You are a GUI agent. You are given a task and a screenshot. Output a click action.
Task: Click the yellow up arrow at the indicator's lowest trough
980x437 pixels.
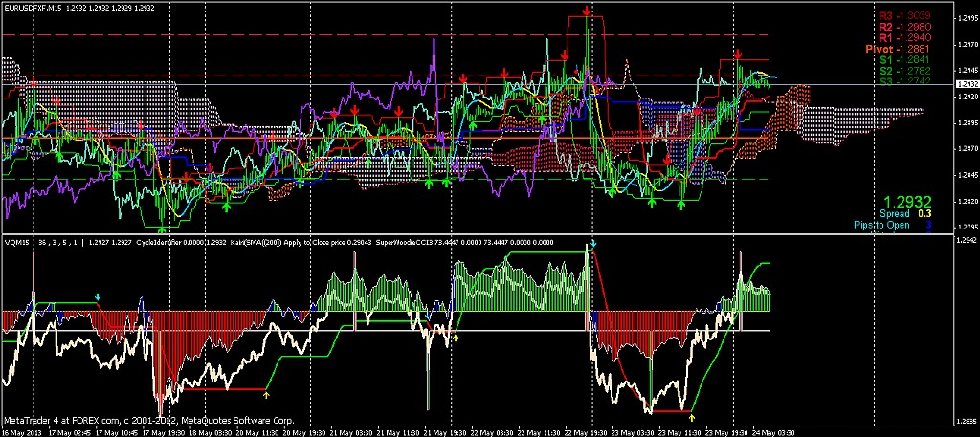pos(692,416)
